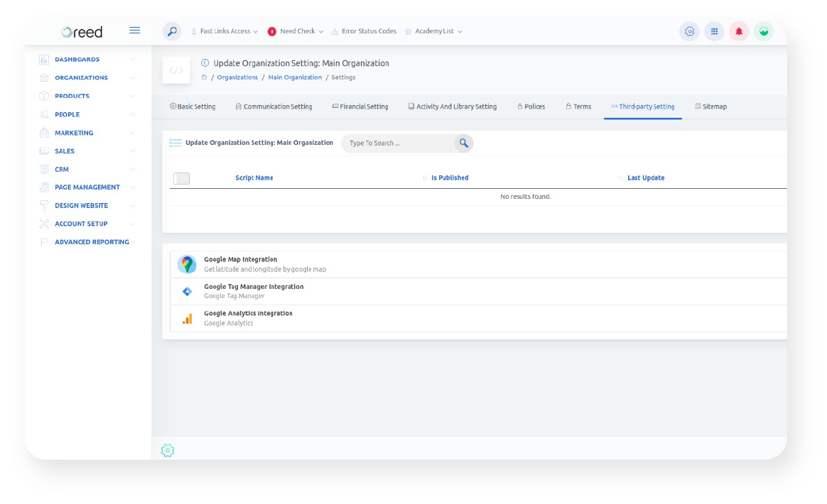Sort by Script Name column
827x504 pixels.
(254, 177)
